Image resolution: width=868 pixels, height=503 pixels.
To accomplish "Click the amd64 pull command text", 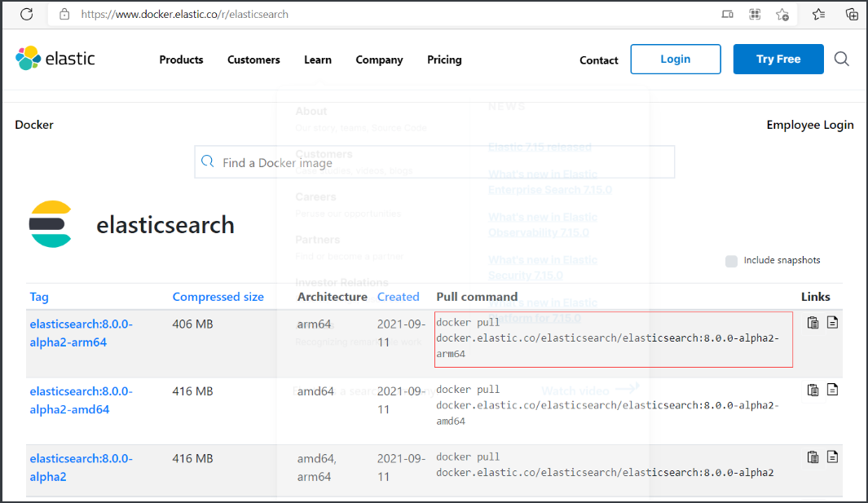I will 607,405.
